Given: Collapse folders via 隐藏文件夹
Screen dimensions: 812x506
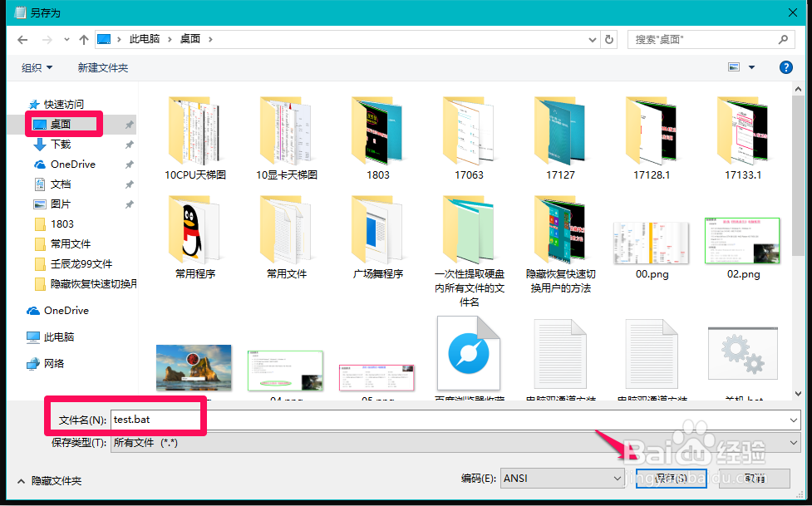Looking at the screenshot, I should point(50,481).
